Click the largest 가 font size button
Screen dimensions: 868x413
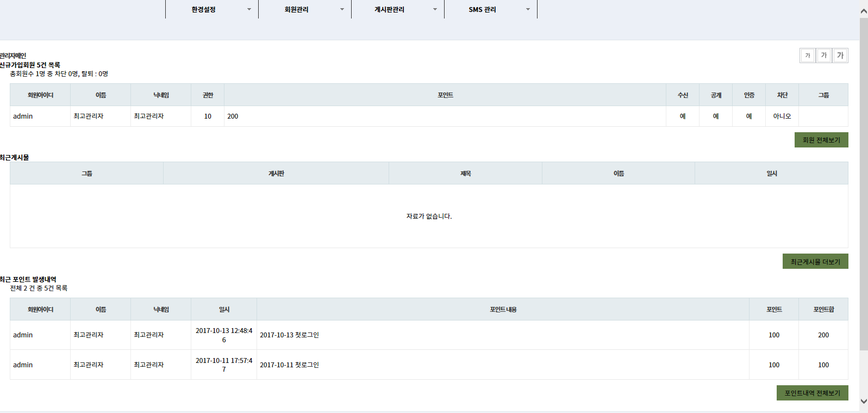(840, 56)
